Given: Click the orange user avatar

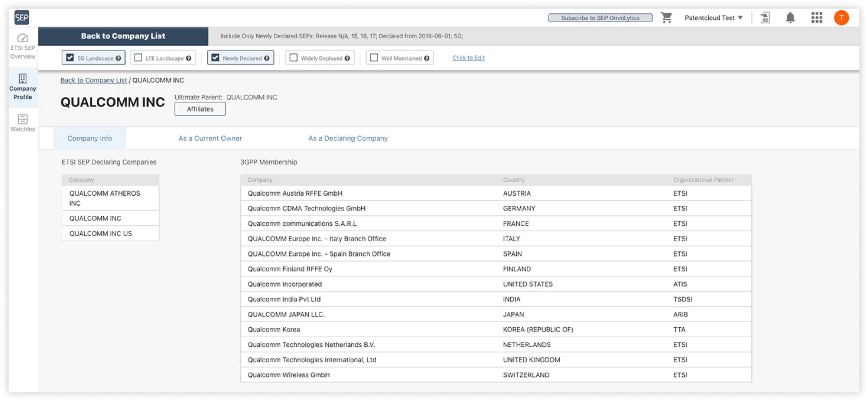Looking at the screenshot, I should point(841,18).
